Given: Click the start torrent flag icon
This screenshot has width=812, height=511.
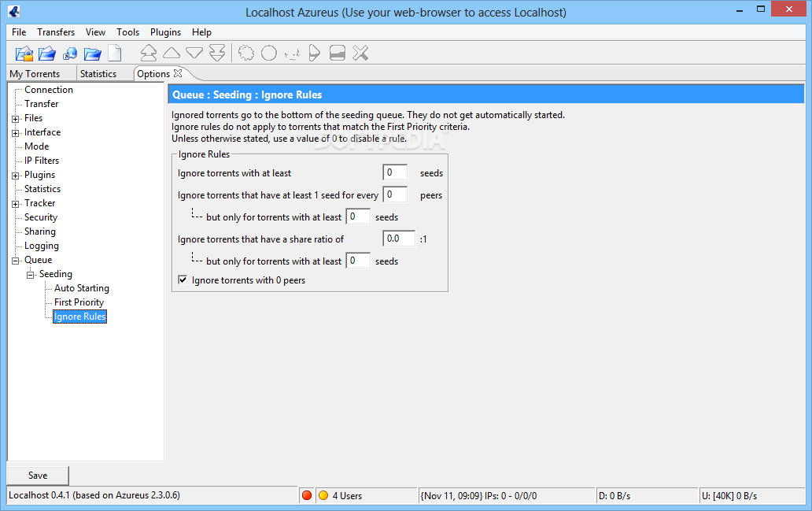Looking at the screenshot, I should click(x=315, y=53).
